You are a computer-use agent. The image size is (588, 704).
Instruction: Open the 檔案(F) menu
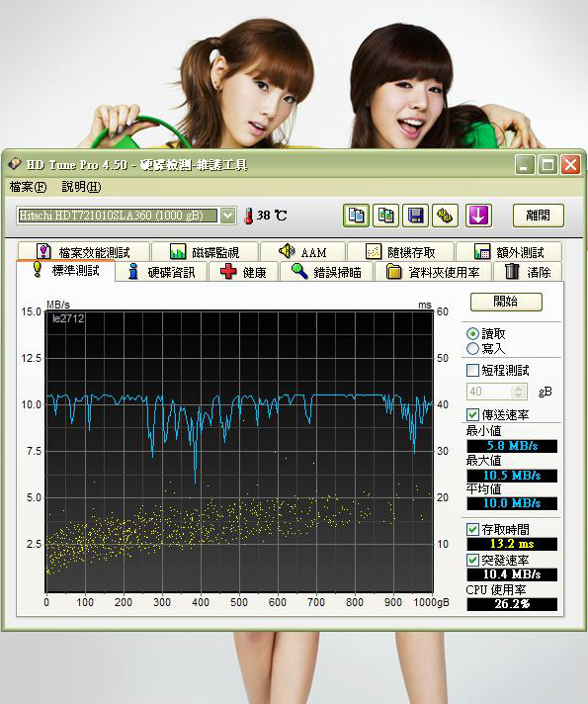tap(28, 186)
